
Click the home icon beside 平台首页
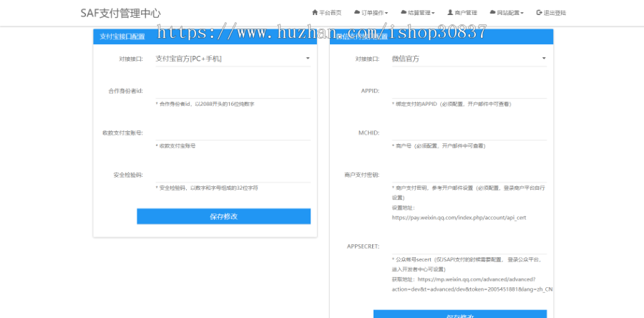click(x=314, y=13)
